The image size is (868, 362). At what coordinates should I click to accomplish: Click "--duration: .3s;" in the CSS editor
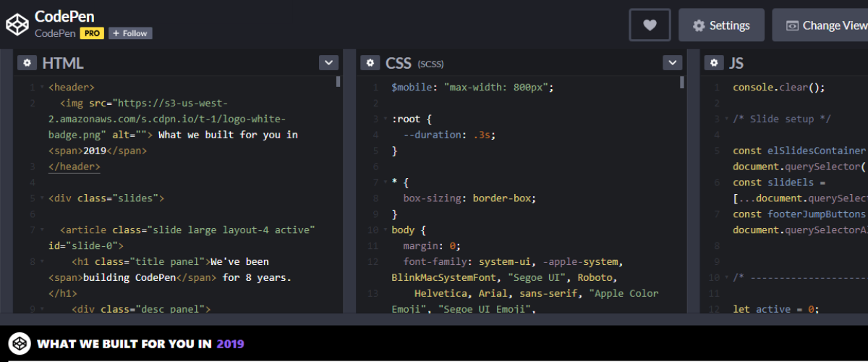point(449,135)
